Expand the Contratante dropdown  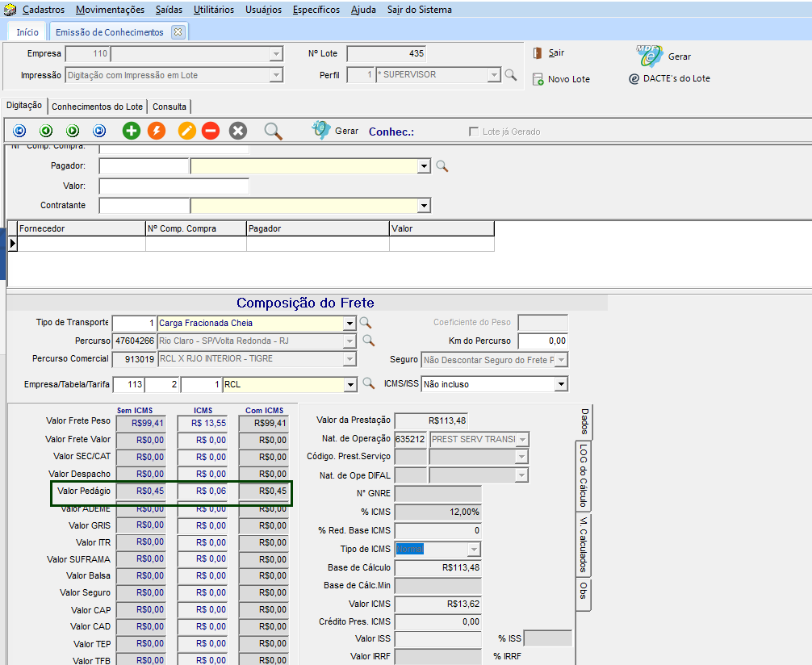point(424,206)
